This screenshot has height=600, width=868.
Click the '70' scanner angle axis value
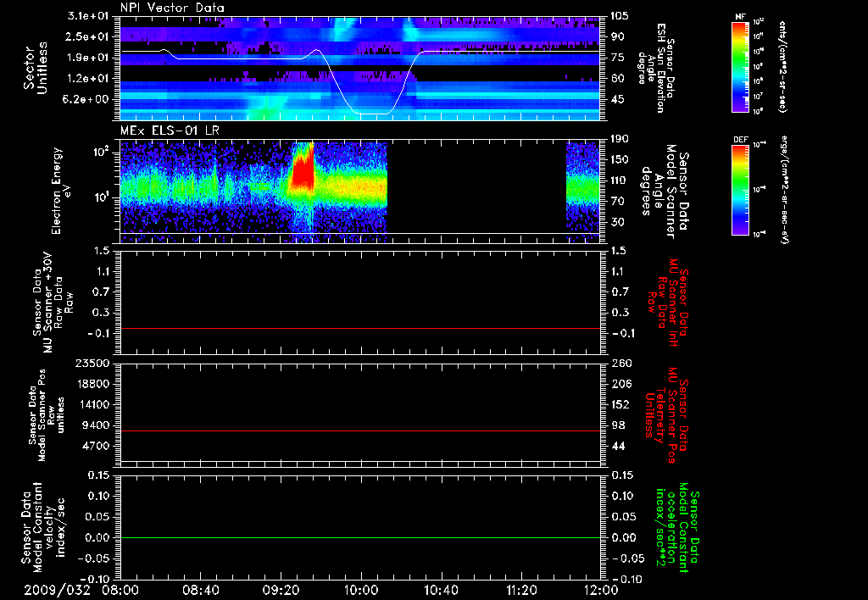617,202
